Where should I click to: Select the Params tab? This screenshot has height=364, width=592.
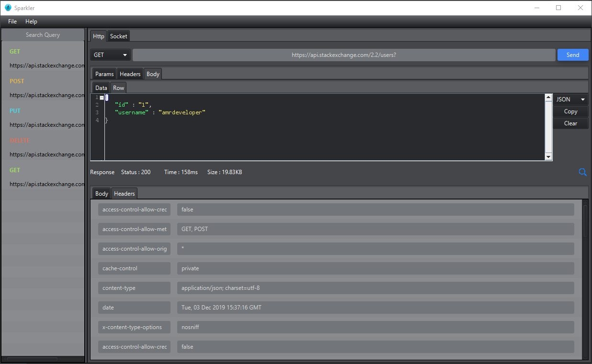click(x=104, y=74)
